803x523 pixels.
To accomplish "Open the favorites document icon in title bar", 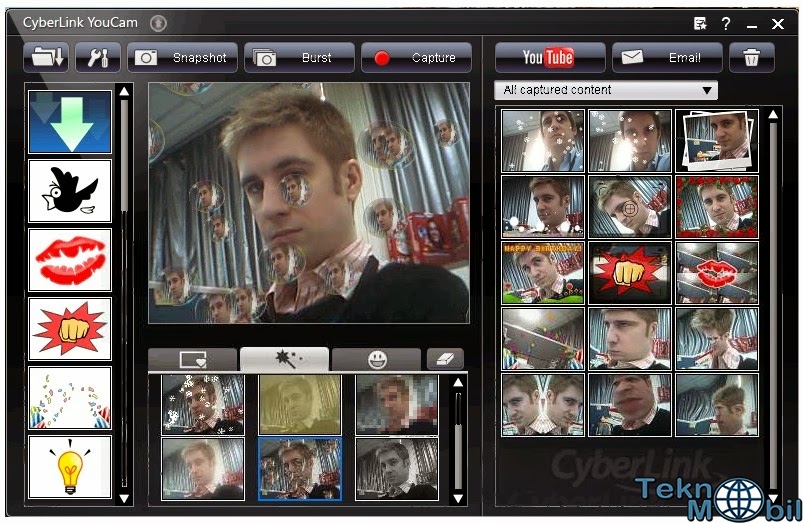I will pos(700,24).
